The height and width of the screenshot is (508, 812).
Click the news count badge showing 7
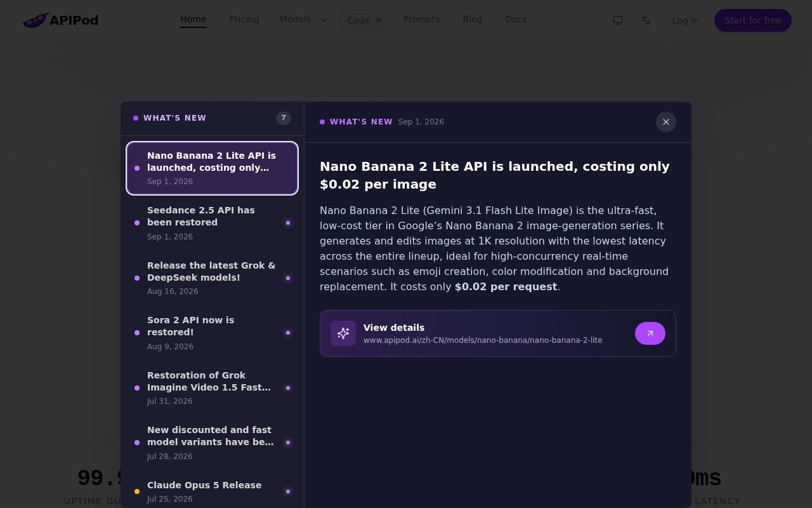(284, 118)
